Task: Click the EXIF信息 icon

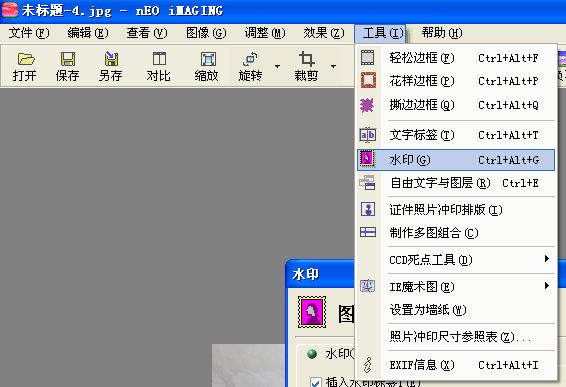Action: pos(367,365)
